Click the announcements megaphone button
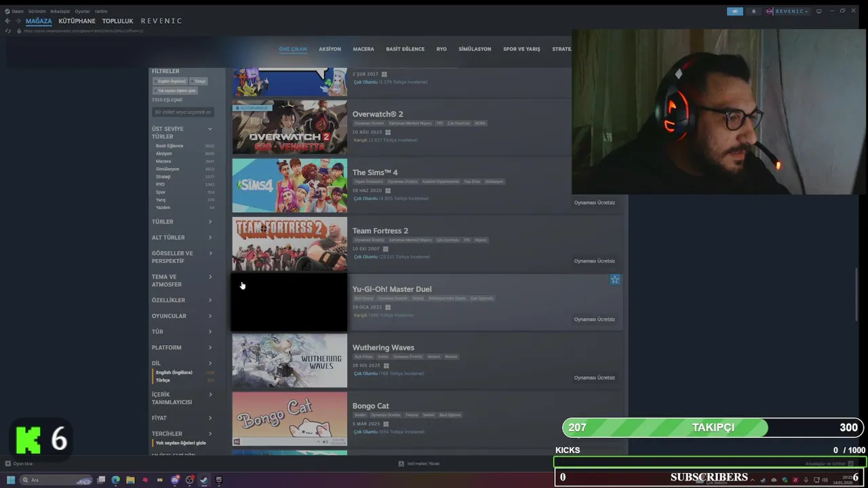 click(735, 12)
